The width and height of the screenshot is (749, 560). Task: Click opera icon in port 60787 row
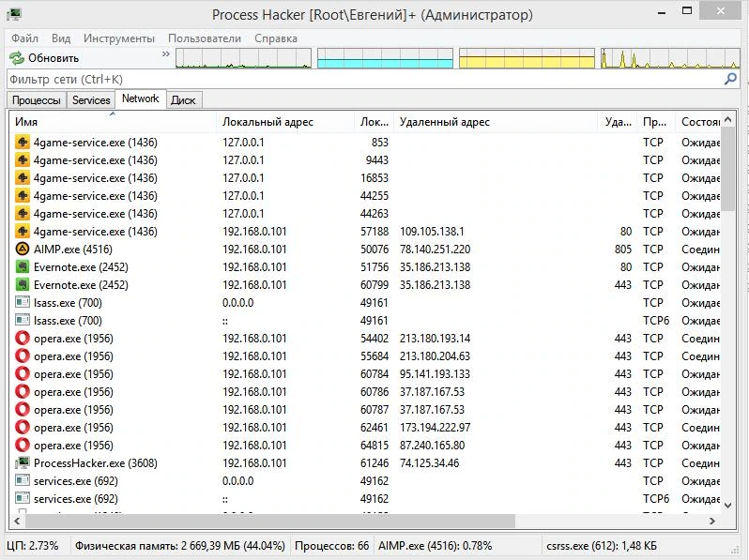pos(23,410)
